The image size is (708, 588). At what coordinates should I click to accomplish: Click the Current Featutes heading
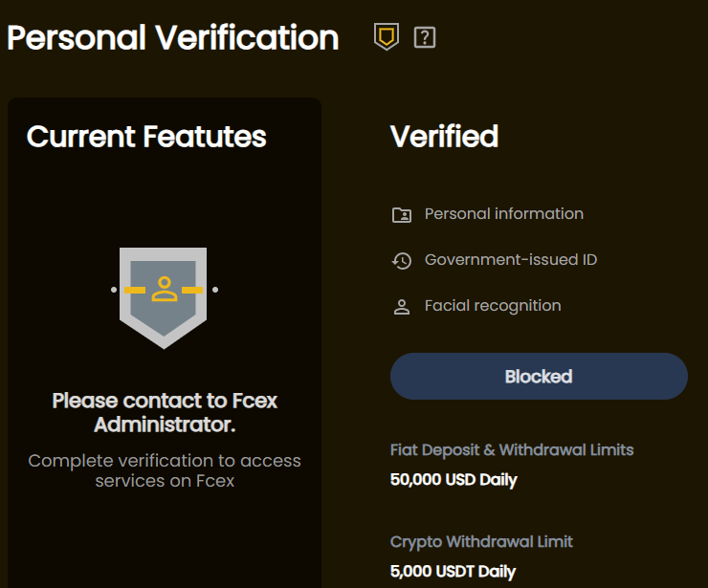click(146, 137)
